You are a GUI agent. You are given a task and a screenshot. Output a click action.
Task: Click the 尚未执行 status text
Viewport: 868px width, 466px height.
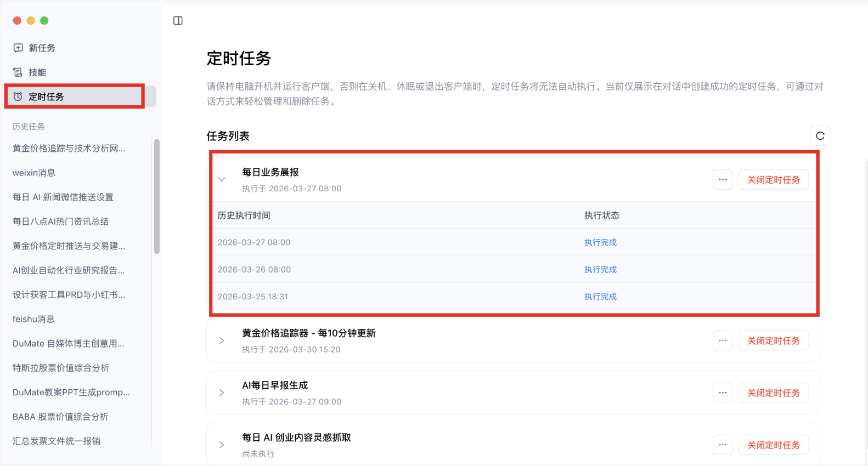(x=258, y=454)
